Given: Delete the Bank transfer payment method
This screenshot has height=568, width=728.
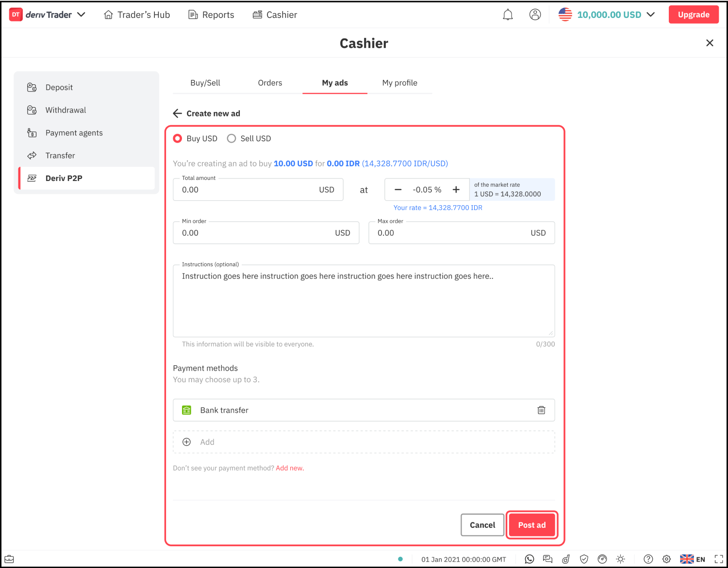Looking at the screenshot, I should 541,410.
